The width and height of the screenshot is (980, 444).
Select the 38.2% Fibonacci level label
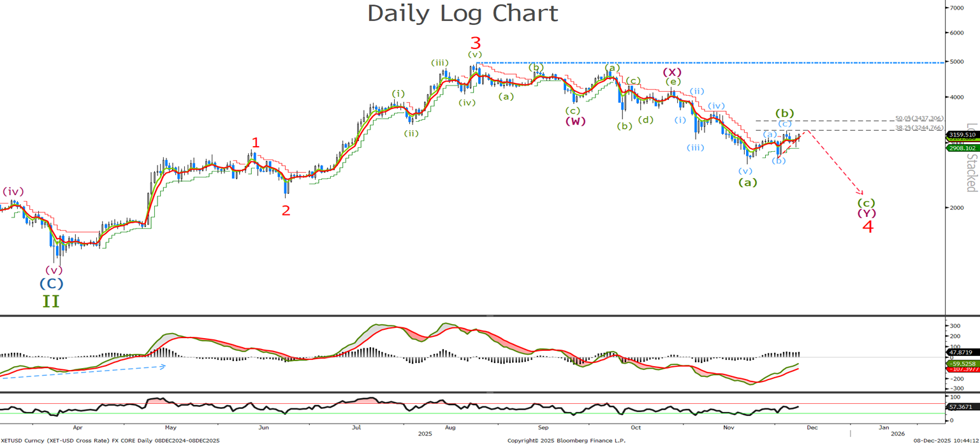(919, 128)
